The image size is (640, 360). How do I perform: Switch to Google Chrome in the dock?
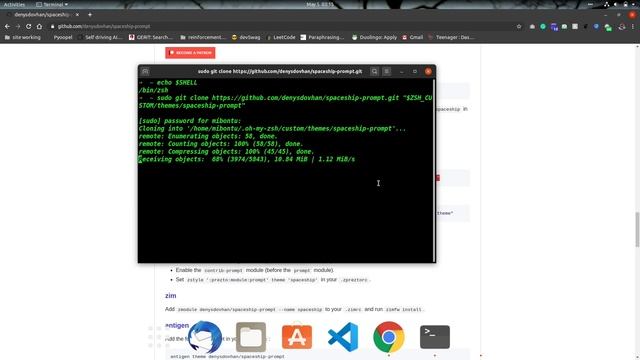[x=389, y=337]
